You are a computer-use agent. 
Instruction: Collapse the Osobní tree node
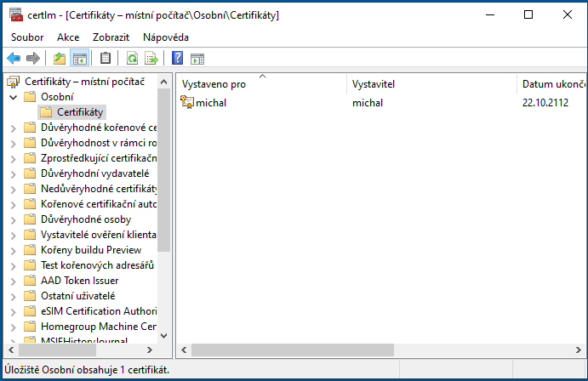14,98
